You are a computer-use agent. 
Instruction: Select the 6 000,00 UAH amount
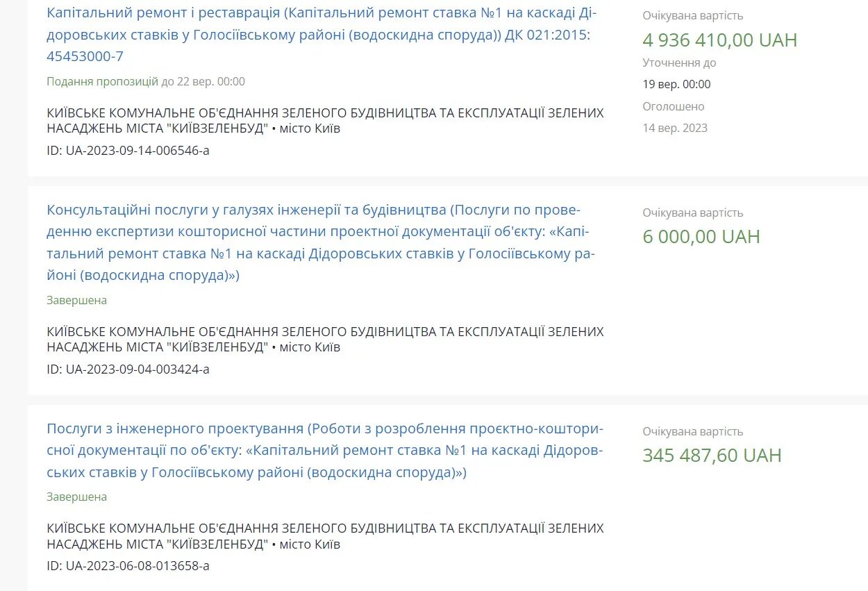point(701,236)
